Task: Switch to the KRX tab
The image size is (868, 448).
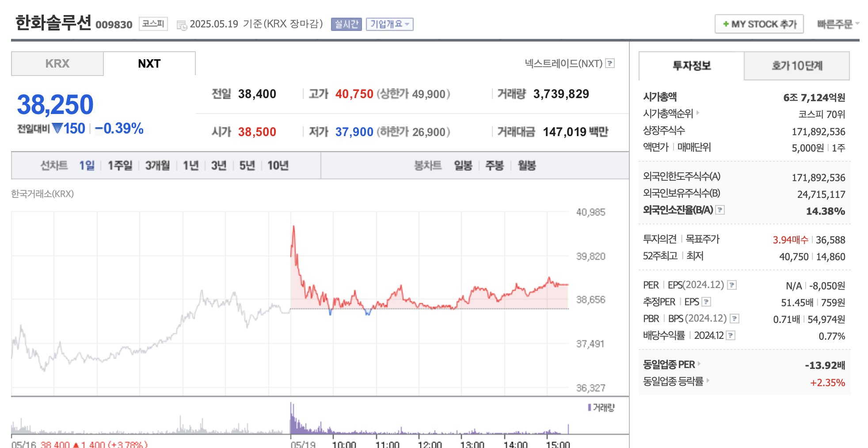Action: tap(57, 64)
